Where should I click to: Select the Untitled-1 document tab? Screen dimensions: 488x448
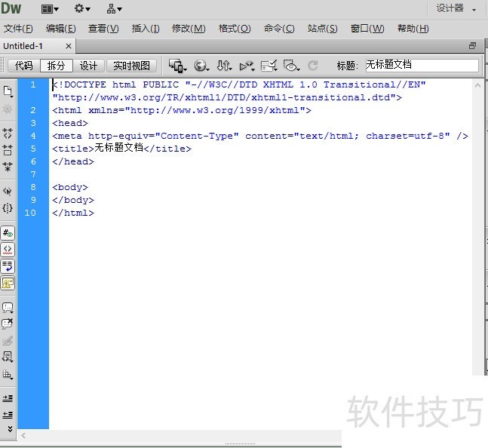pyautogui.click(x=23, y=46)
